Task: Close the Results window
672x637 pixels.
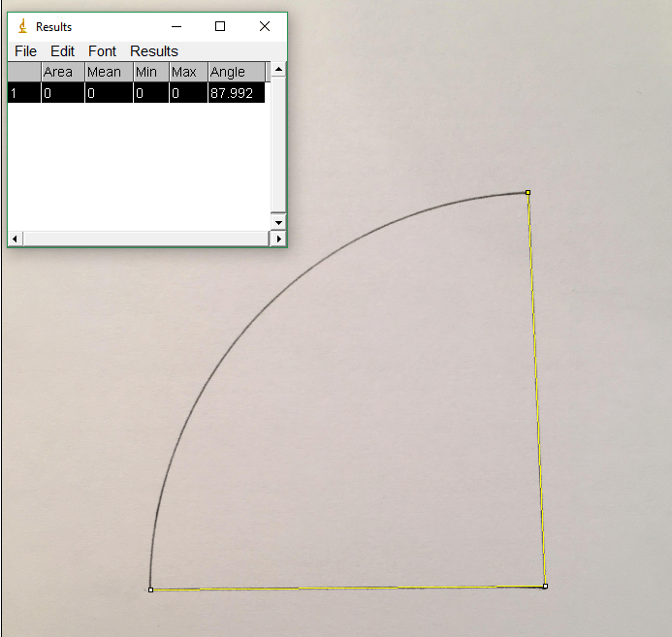Action: click(x=264, y=27)
